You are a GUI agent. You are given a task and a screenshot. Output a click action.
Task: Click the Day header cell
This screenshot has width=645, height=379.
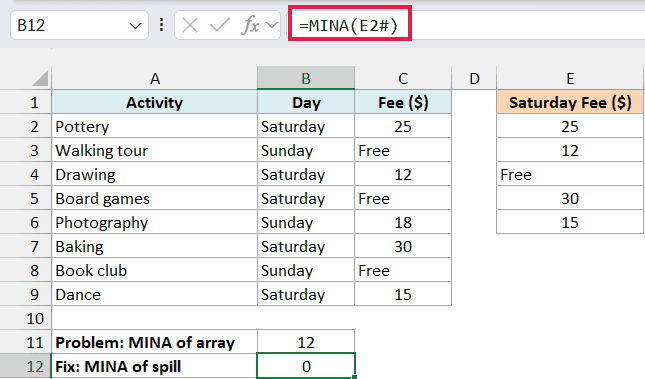pyautogui.click(x=306, y=102)
